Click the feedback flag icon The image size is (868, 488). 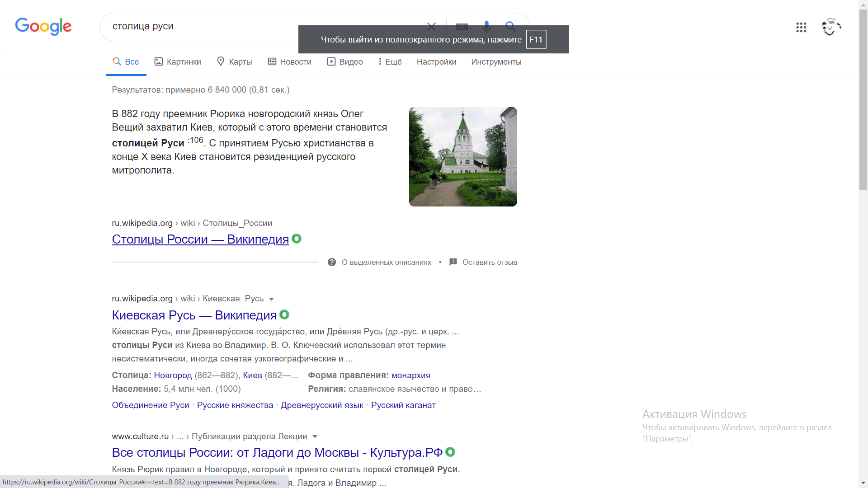pos(453,262)
